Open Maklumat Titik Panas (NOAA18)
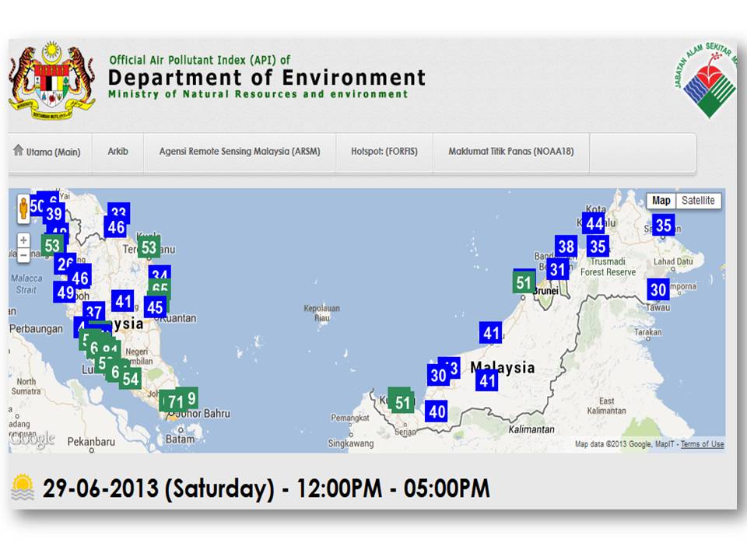The image size is (747, 560). [x=510, y=152]
